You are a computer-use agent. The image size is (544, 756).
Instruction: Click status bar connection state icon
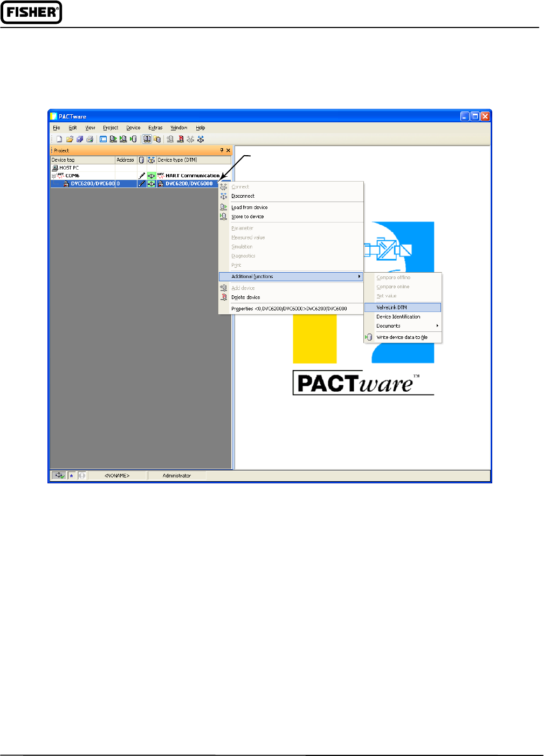59,475
